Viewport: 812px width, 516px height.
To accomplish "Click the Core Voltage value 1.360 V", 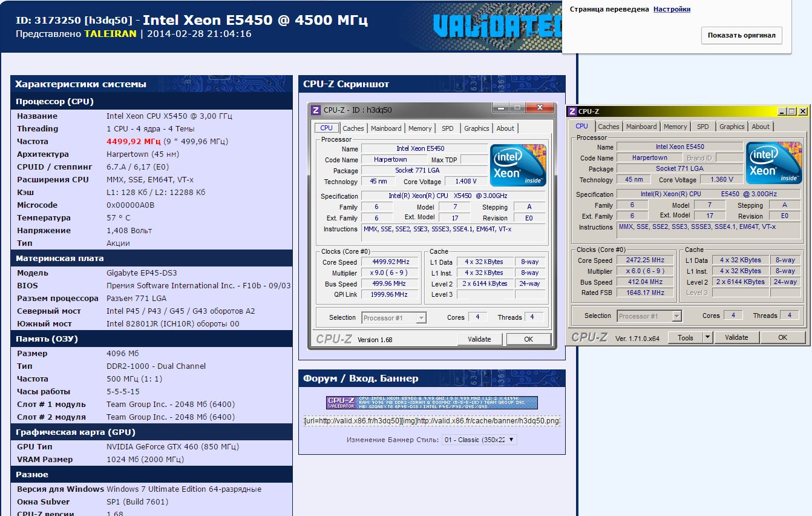I will click(721, 179).
